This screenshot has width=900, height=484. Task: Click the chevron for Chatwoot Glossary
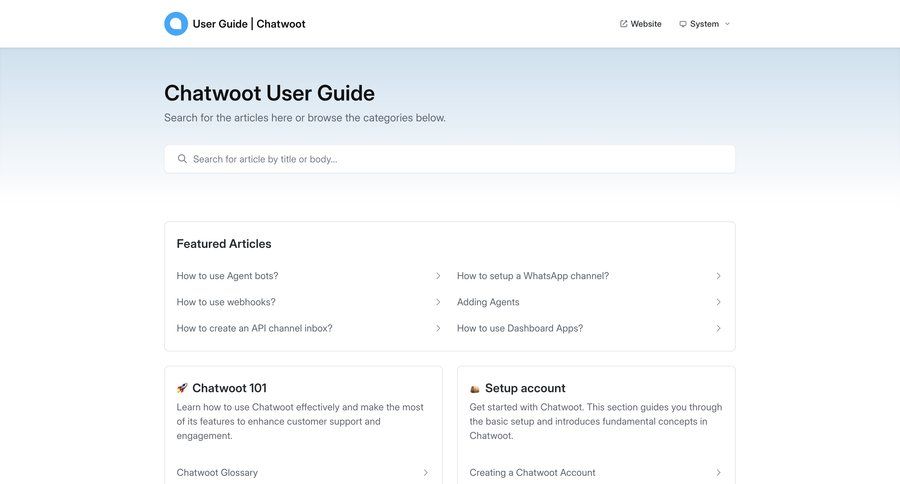pos(425,473)
